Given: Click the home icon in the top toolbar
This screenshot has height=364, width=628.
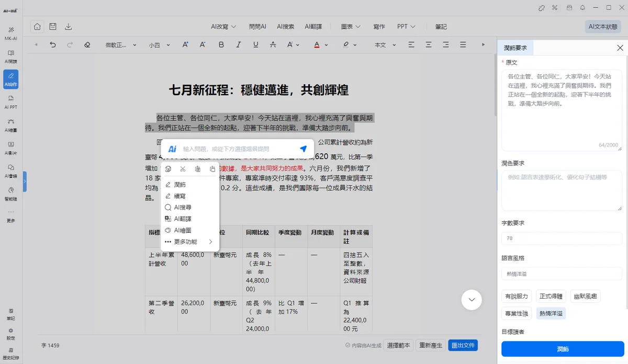Looking at the screenshot, I should 37,27.
